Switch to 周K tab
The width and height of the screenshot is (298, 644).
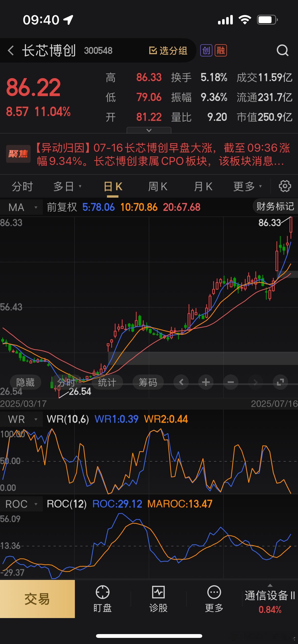(158, 186)
